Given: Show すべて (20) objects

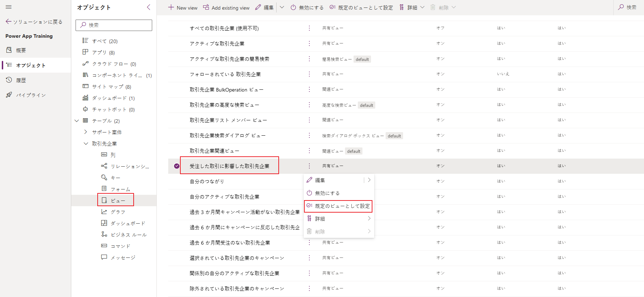Looking at the screenshot, I should click(105, 41).
